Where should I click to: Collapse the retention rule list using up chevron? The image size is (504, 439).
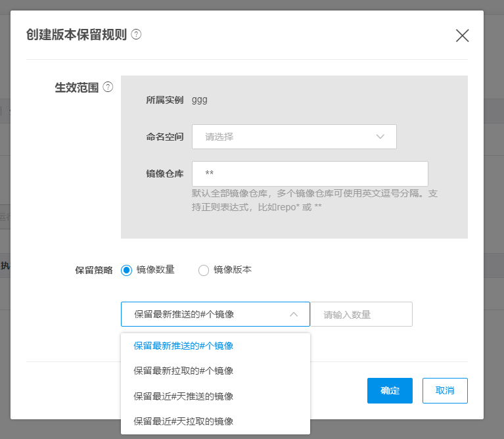[294, 314]
